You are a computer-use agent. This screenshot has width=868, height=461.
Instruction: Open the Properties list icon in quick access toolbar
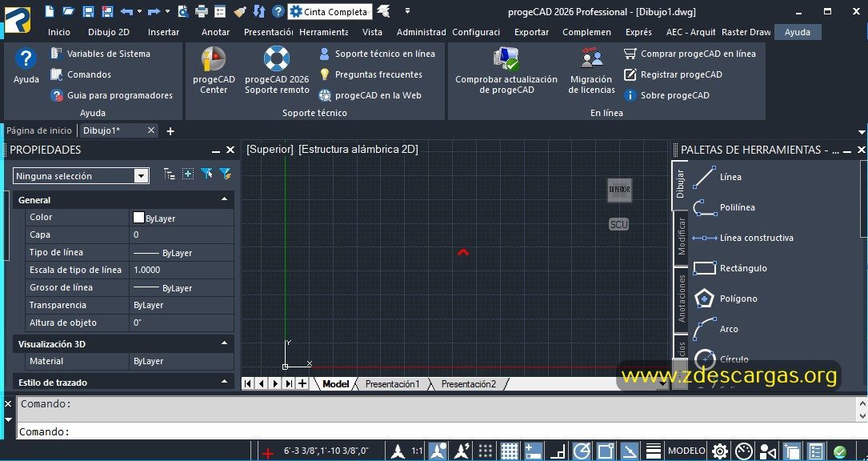(220, 11)
